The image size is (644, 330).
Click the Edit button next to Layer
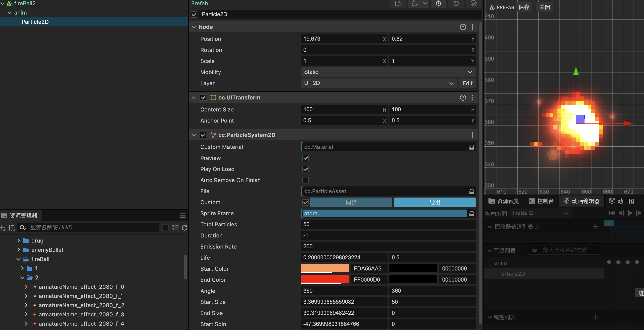pos(467,83)
